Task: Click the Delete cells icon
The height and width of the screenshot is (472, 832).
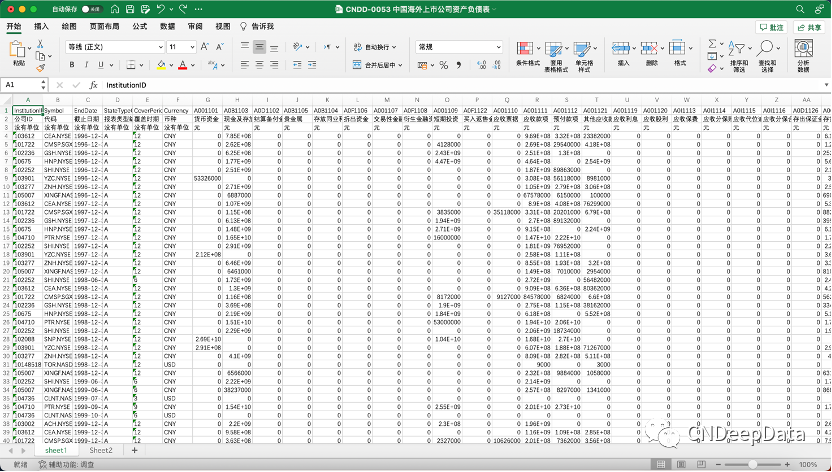Action: click(x=649, y=48)
